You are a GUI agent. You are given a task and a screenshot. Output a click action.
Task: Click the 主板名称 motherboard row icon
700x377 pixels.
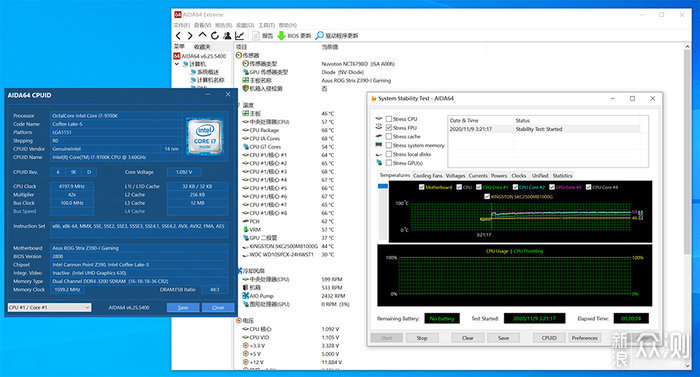tap(246, 80)
